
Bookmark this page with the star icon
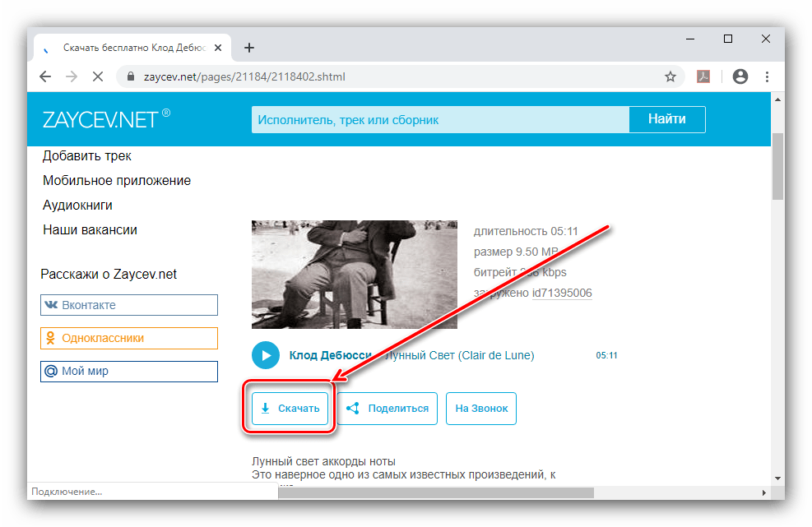click(670, 77)
